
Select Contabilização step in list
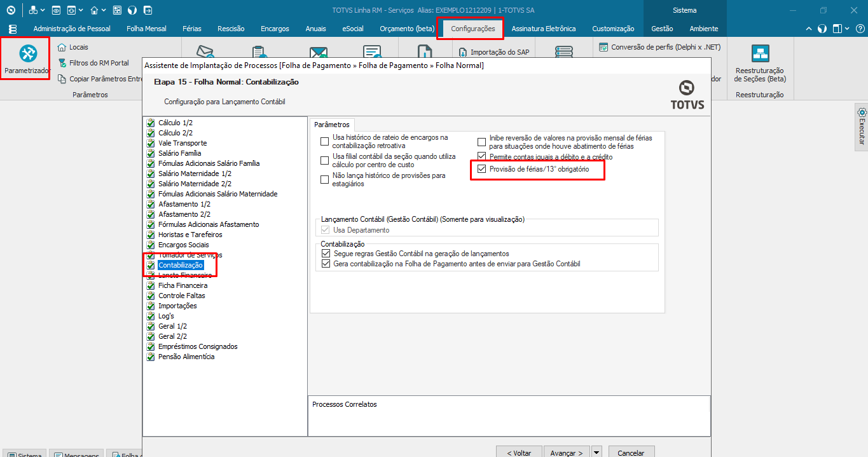(181, 265)
